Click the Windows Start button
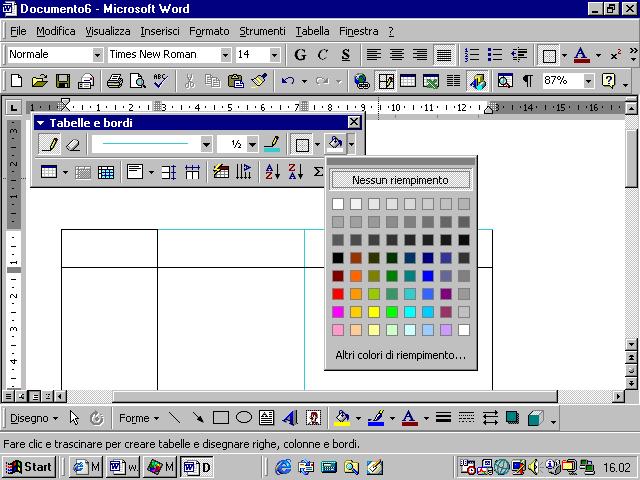Screen dimensions: 640x480 tap(29, 467)
